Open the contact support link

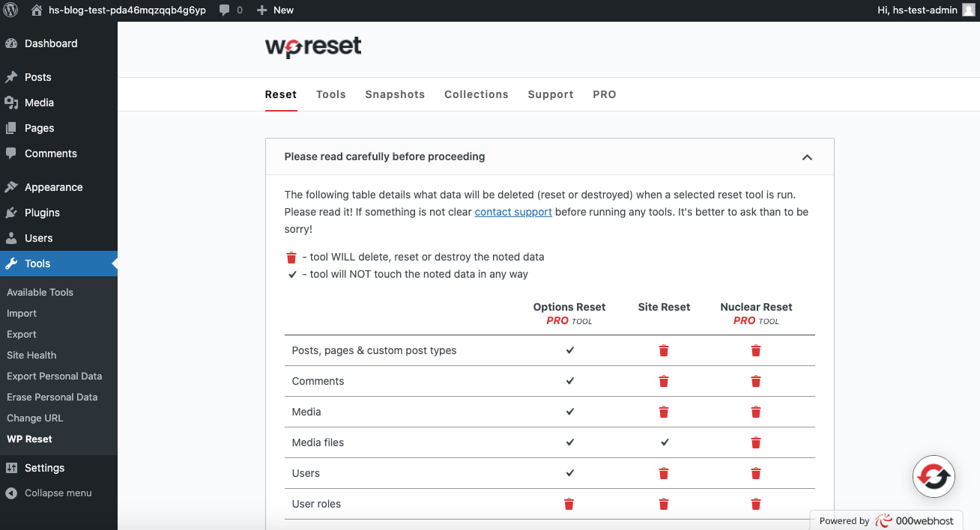coord(513,212)
